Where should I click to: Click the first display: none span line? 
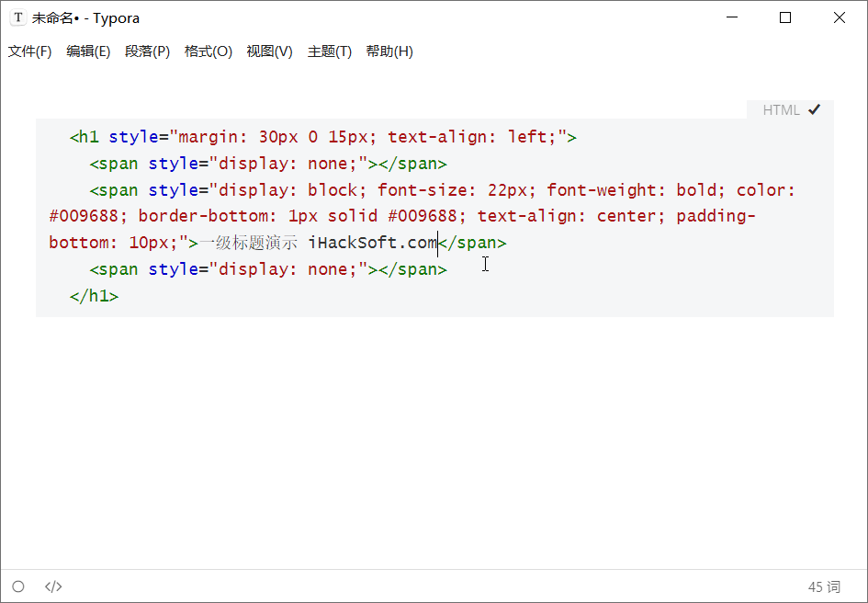pos(268,164)
